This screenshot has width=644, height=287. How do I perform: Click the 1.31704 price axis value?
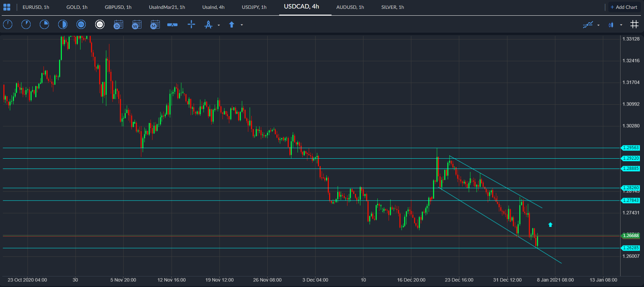pyautogui.click(x=631, y=82)
